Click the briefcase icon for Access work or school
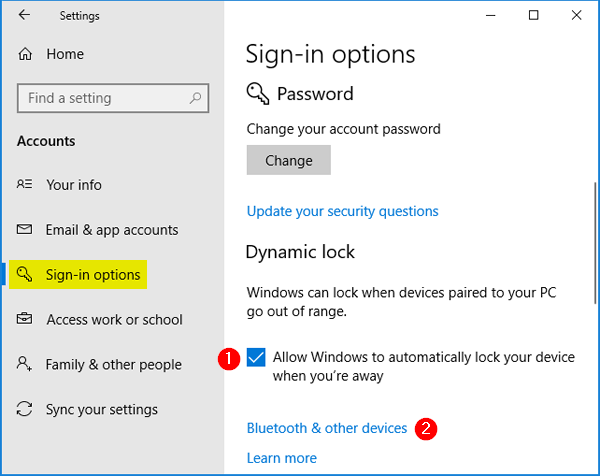Image resolution: width=600 pixels, height=476 pixels. coord(25,320)
